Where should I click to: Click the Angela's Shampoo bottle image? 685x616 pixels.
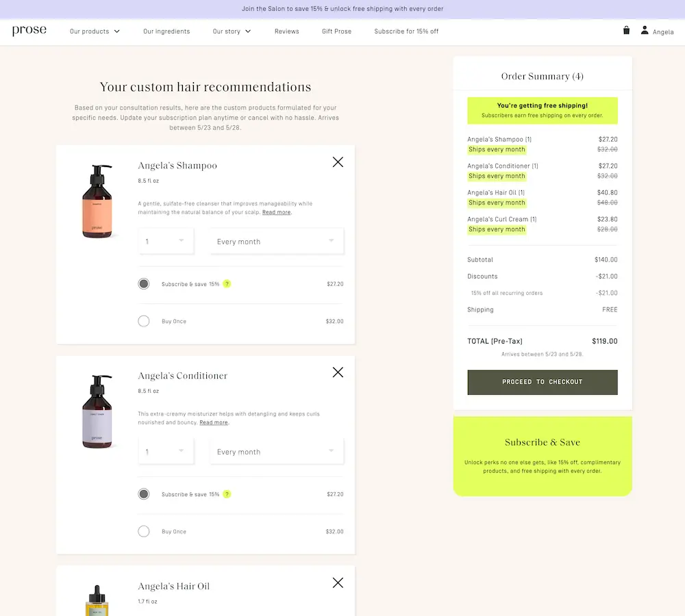coord(97,201)
